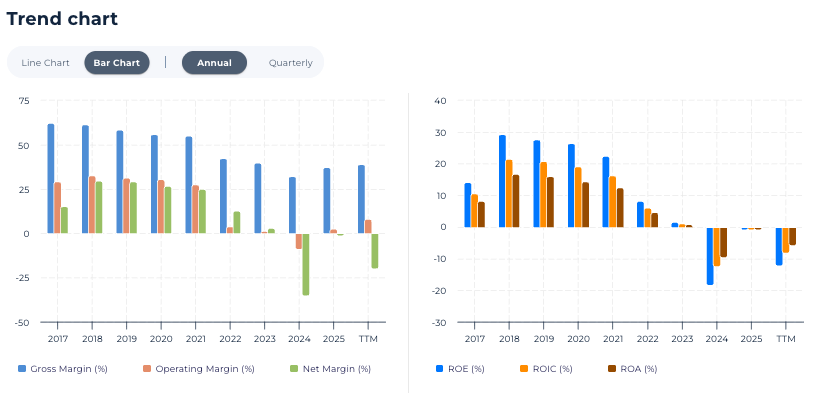Toggle the ROA (%) legend swatch

(x=612, y=369)
